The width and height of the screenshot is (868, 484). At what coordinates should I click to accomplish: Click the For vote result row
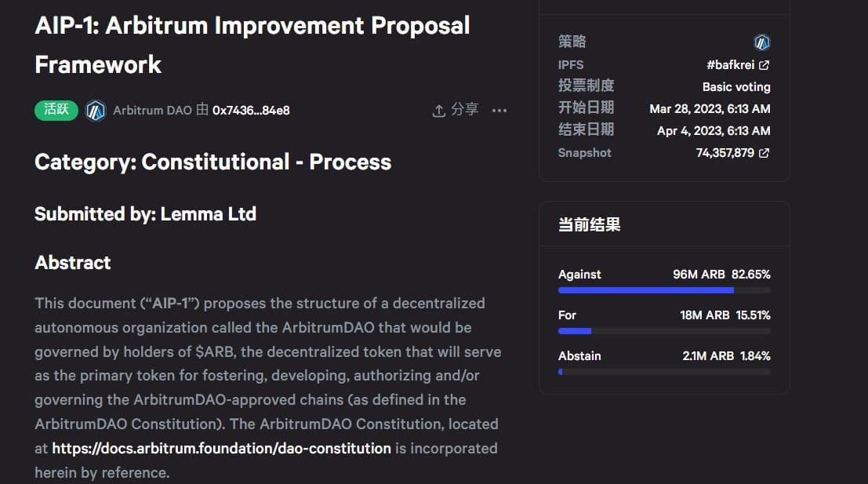tap(664, 315)
